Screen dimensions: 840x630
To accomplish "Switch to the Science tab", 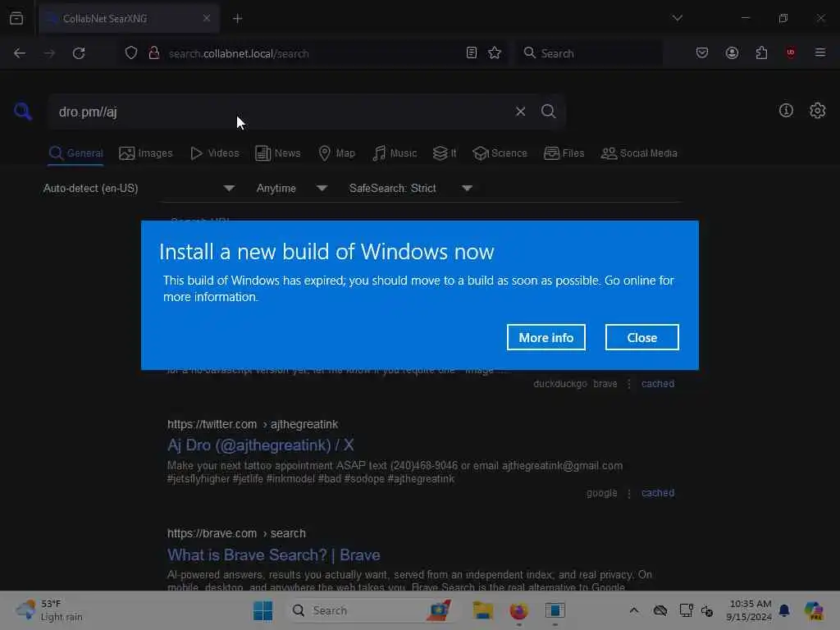I will [x=500, y=153].
